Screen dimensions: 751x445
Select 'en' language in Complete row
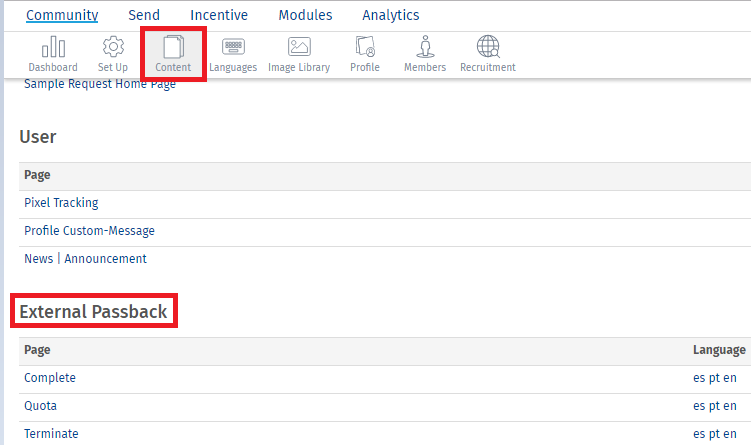point(730,378)
